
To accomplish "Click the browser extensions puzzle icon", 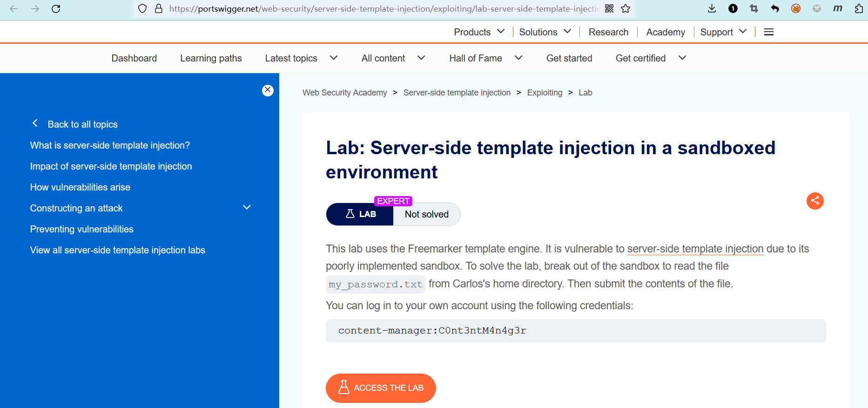I will (859, 9).
